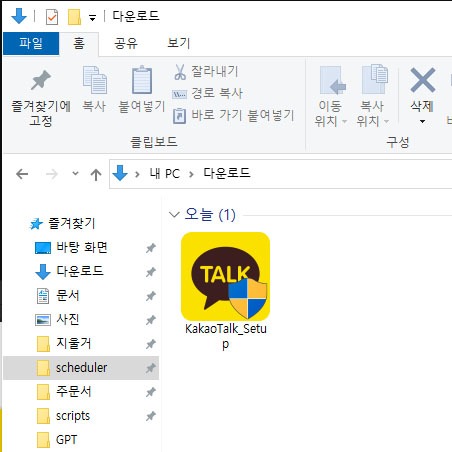Click the blue download arrow in title bar
452x452 pixels.
(19, 16)
